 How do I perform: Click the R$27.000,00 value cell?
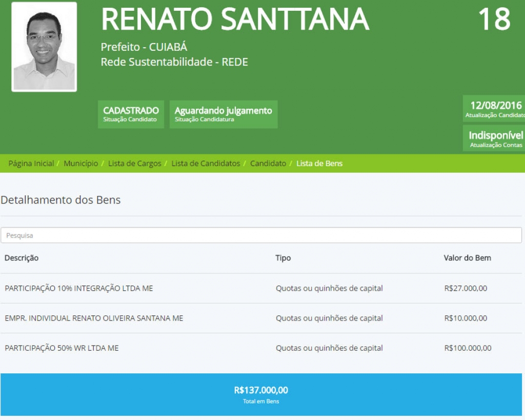pyautogui.click(x=466, y=288)
